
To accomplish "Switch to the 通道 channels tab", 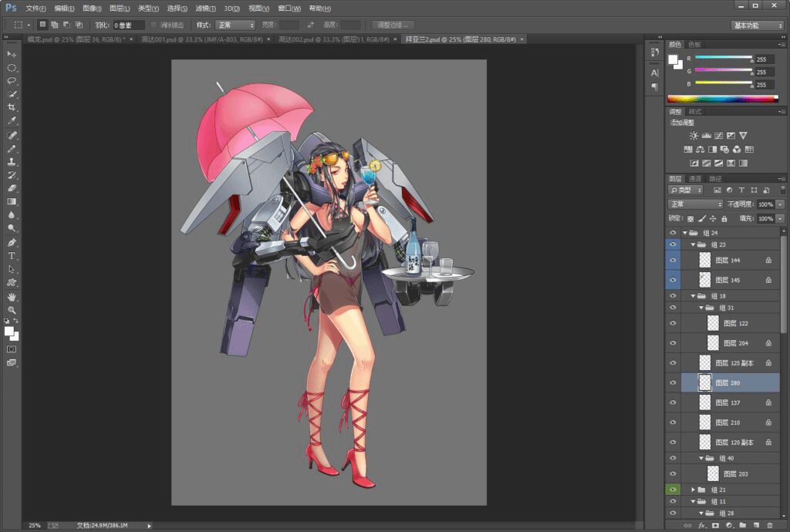I will point(695,179).
